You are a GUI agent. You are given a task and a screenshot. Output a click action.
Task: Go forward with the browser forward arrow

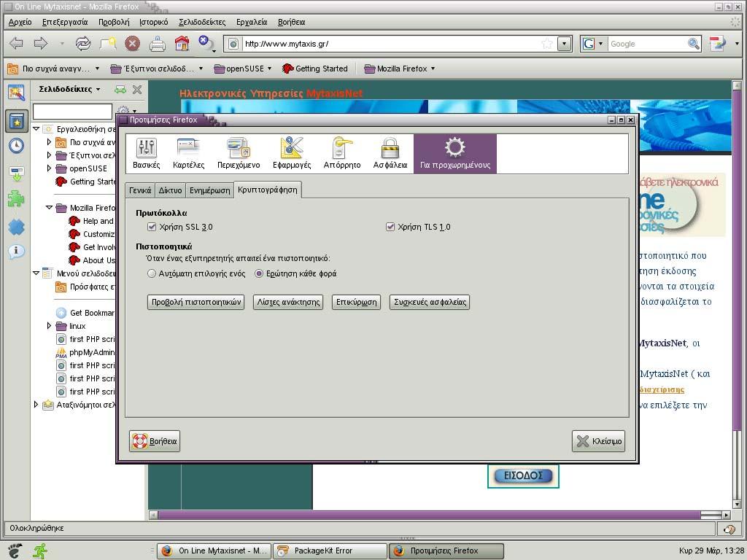click(x=41, y=44)
